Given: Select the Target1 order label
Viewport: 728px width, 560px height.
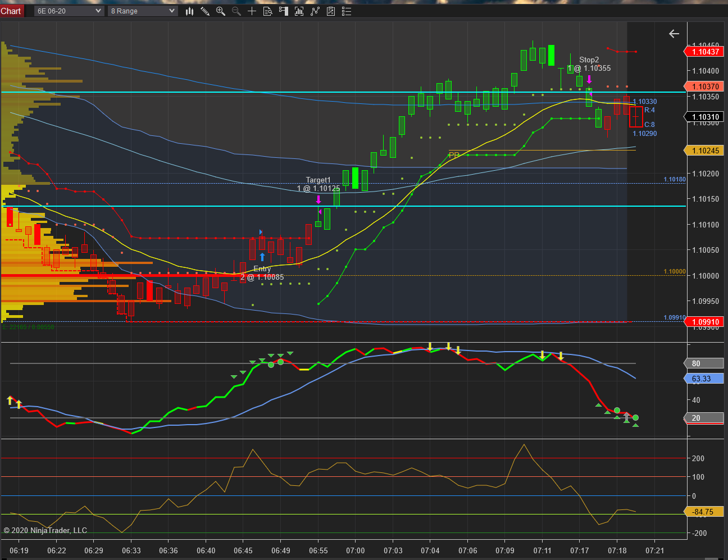Looking at the screenshot, I should (319, 180).
